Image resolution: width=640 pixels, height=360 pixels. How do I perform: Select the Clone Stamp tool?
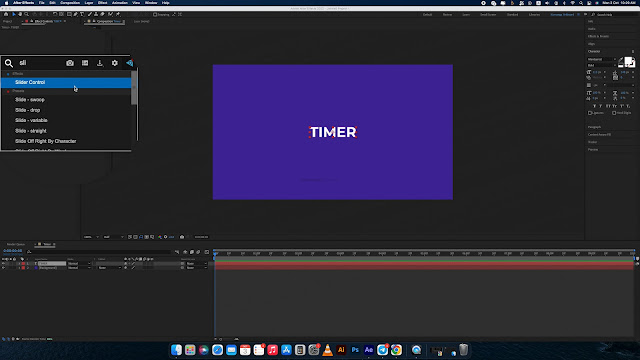pos(96,14)
